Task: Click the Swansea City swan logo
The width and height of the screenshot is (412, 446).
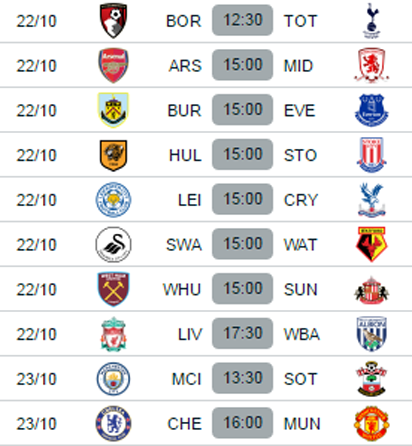Action: pos(113,245)
